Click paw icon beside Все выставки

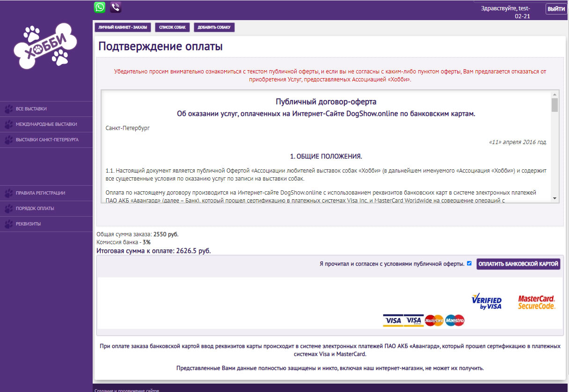[x=8, y=109]
